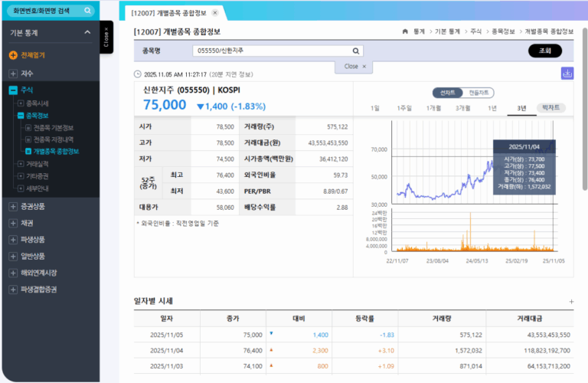The height and width of the screenshot is (383, 588).
Task: Switch the chart to 선차트
Action: tap(447, 93)
